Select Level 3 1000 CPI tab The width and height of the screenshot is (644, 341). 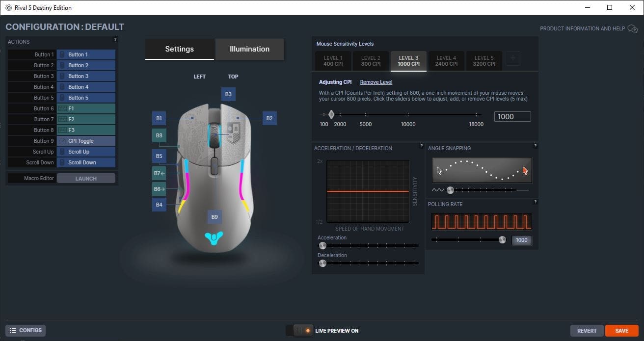[408, 61]
